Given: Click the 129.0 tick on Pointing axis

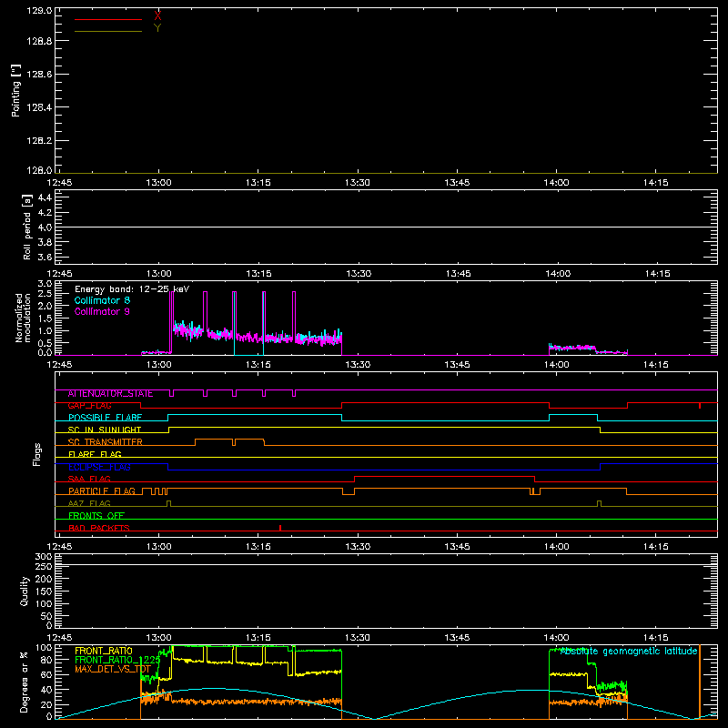Looking at the screenshot, I should click(39, 11).
